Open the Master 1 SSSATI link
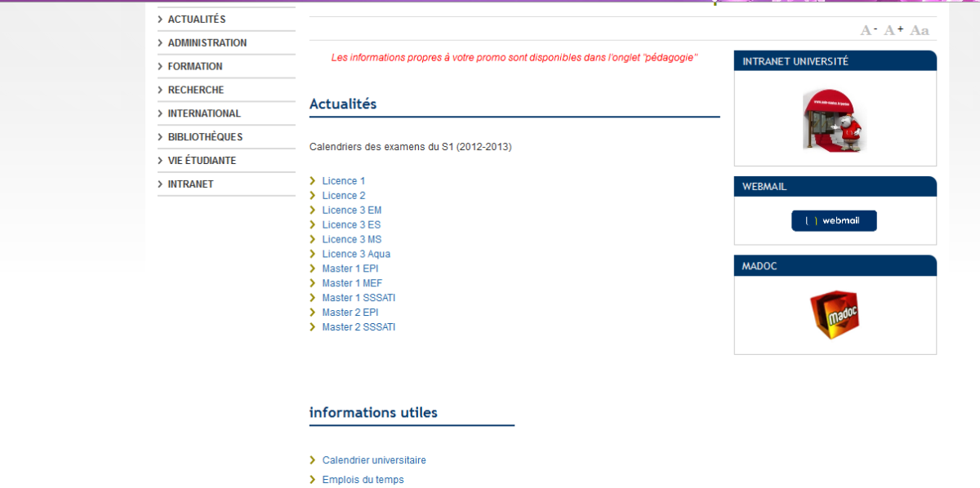The width and height of the screenshot is (980, 488). [359, 299]
